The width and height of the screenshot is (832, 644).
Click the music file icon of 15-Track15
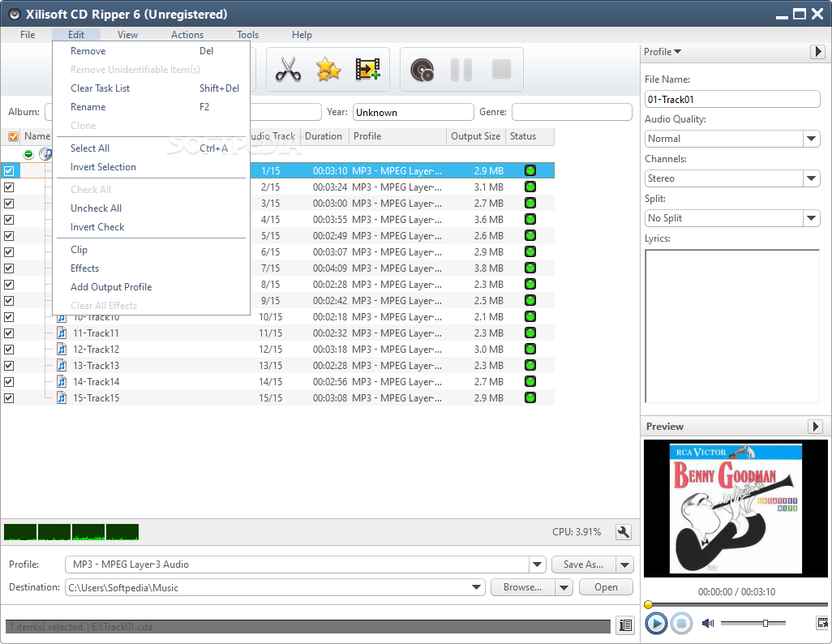click(62, 397)
